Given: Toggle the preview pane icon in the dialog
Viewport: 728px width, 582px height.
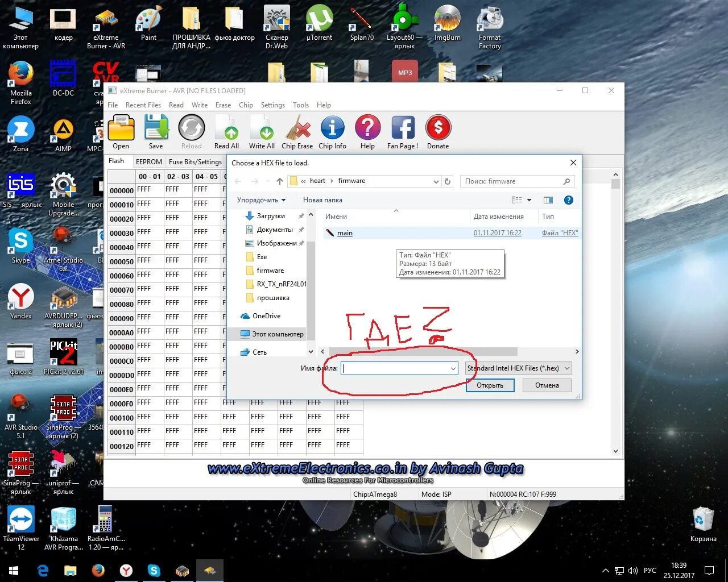Looking at the screenshot, I should [x=548, y=200].
